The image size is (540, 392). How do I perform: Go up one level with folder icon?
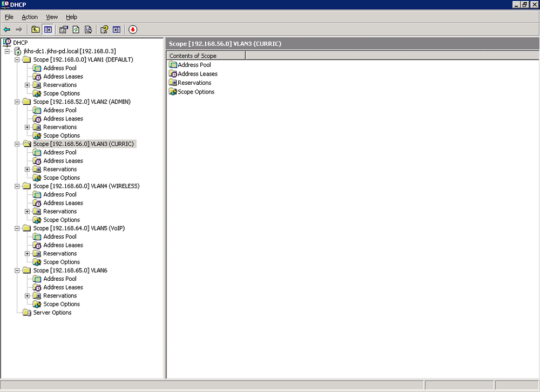pyautogui.click(x=35, y=30)
